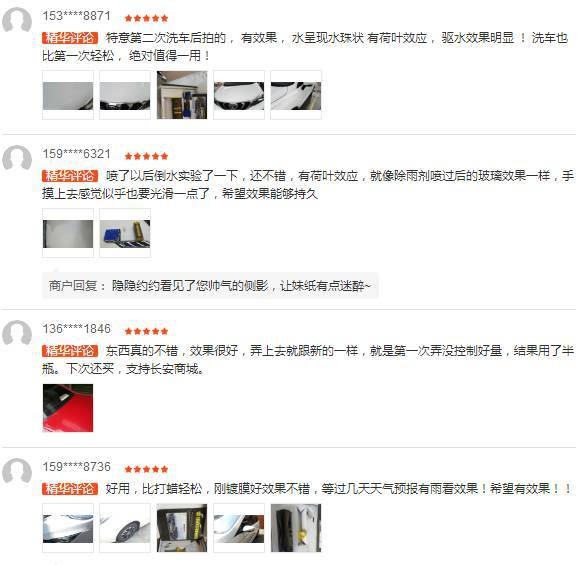Open fifth photo thumbnail in first review
The height and width of the screenshot is (565, 584).
click(x=296, y=95)
